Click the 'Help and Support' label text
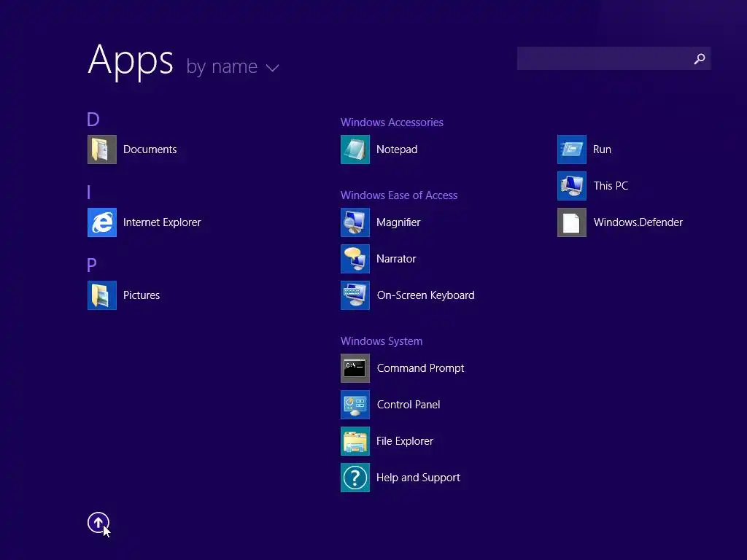This screenshot has width=747, height=560. tap(418, 478)
